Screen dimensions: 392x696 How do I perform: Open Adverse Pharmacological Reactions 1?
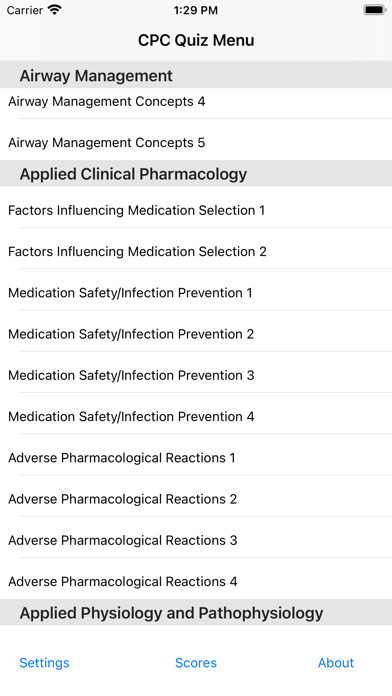(x=196, y=458)
